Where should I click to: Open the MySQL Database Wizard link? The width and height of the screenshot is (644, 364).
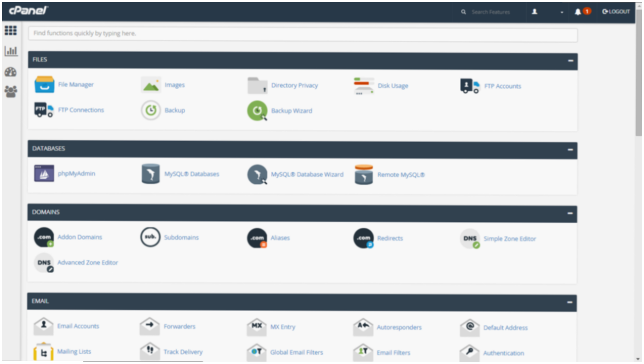coord(307,174)
